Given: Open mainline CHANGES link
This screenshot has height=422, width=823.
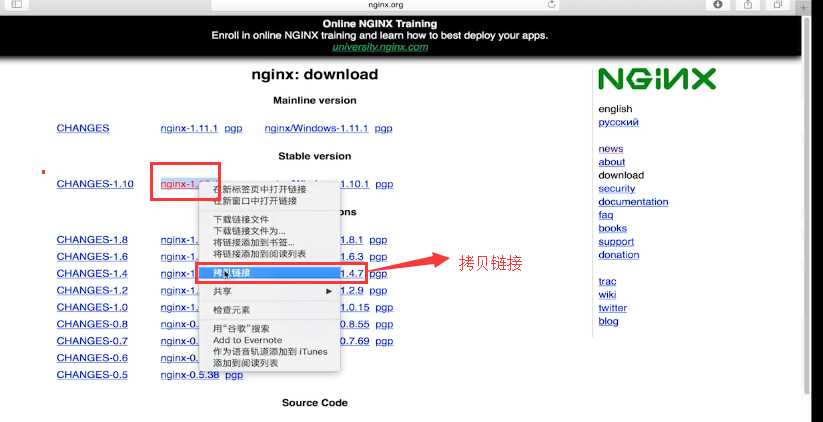Looking at the screenshot, I should 83,129.
